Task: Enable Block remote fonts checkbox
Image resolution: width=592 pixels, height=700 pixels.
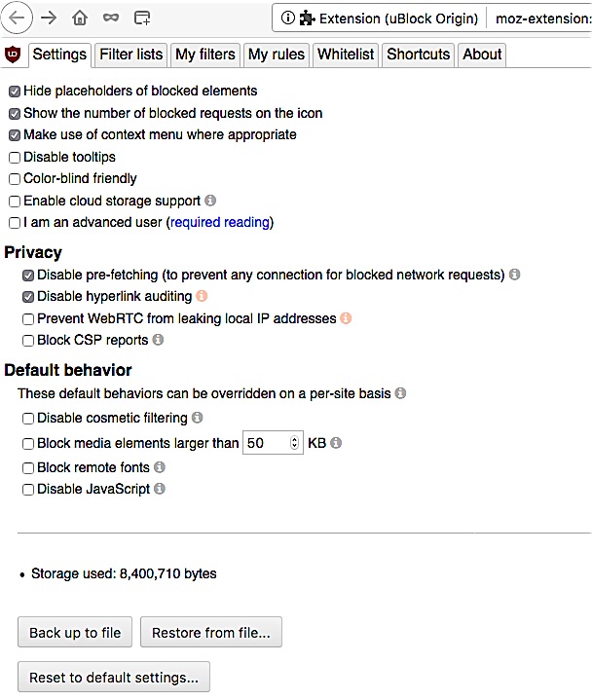Action: point(28,468)
